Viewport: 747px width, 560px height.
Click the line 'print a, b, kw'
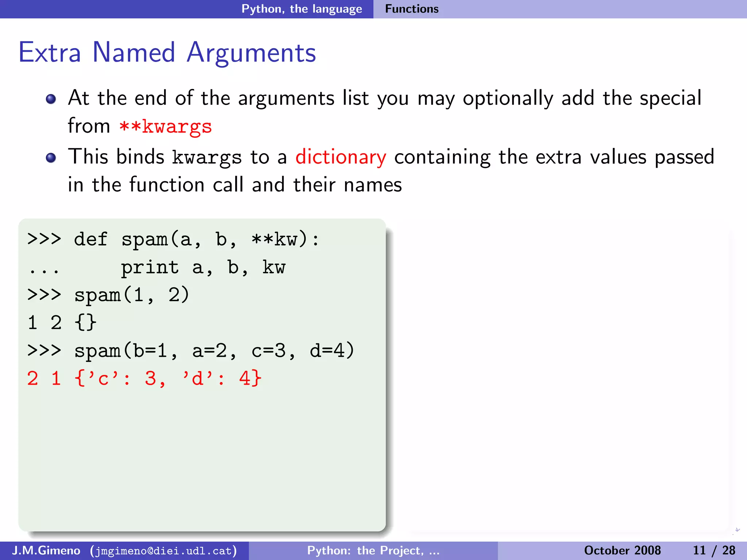(x=203, y=268)
